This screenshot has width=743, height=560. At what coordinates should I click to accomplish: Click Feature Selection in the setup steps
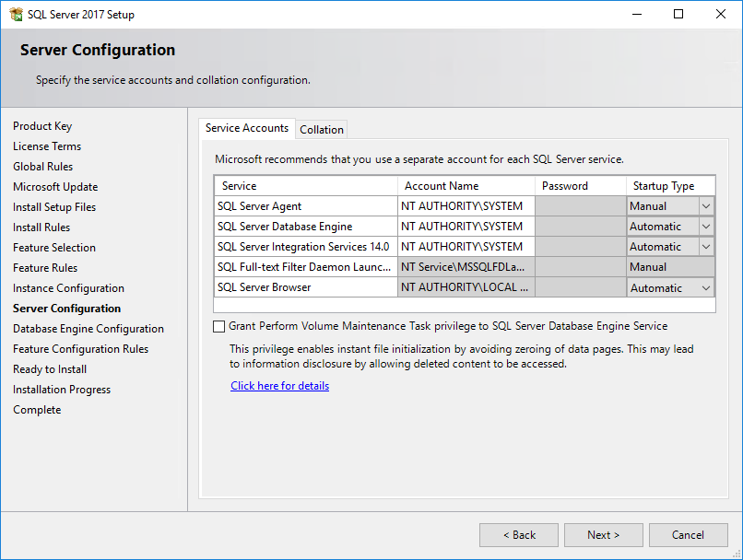pyautogui.click(x=54, y=248)
